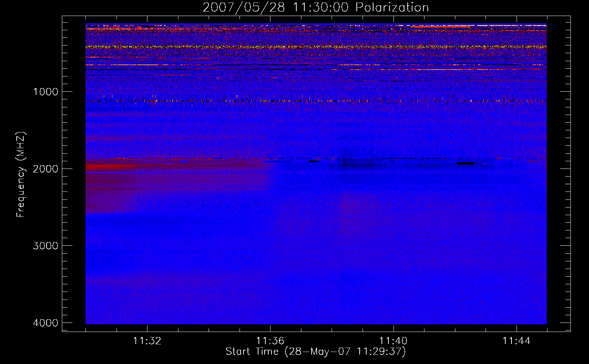Click the plot title "2007/05/28 11:30:00 Polarization"
This screenshot has width=589, height=364.
(316, 8)
